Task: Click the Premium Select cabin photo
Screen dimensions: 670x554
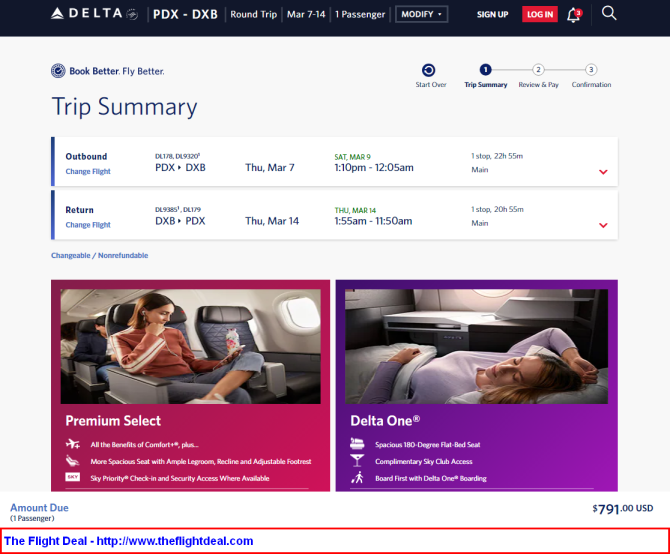Action: (191, 346)
